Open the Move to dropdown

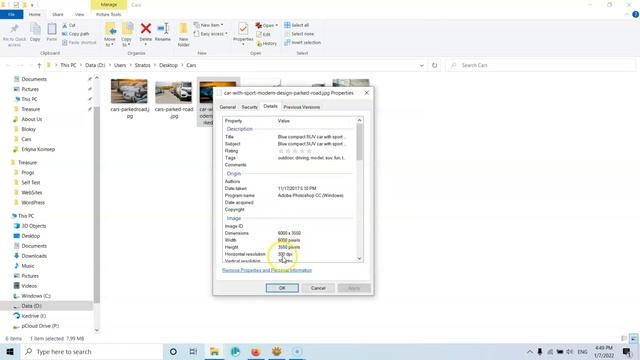(x=110, y=34)
